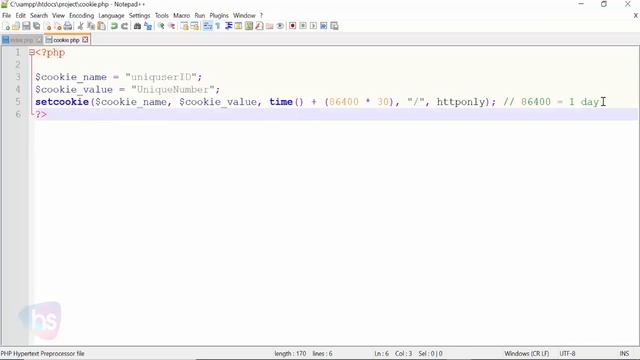640x360 pixels.
Task: Toggle the indent guide toolbar icon
Action: click(228, 26)
